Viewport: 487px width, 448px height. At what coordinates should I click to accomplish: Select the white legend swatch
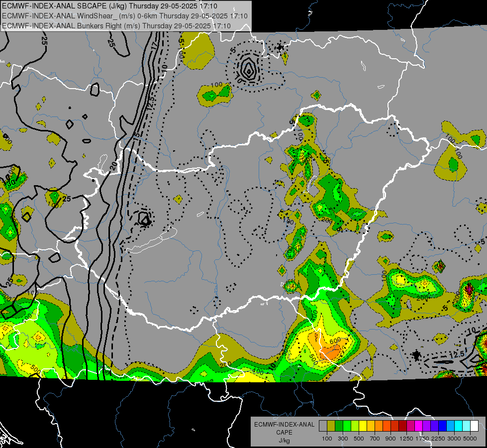[475, 426]
